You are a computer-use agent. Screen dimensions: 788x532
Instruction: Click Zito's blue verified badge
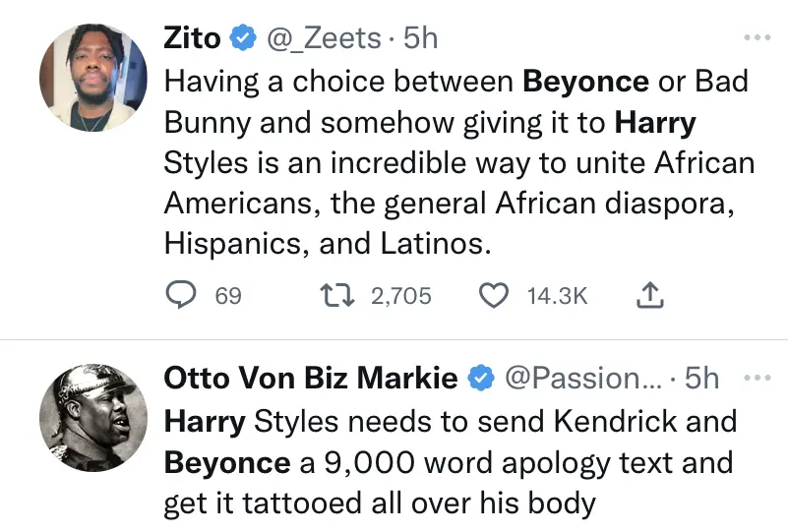click(243, 38)
